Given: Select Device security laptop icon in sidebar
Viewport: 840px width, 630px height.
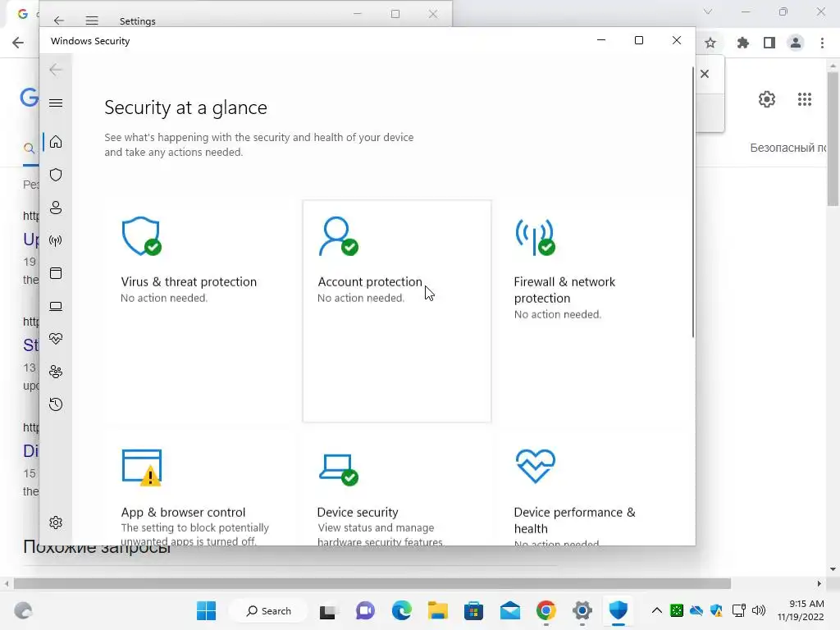Looking at the screenshot, I should point(56,306).
